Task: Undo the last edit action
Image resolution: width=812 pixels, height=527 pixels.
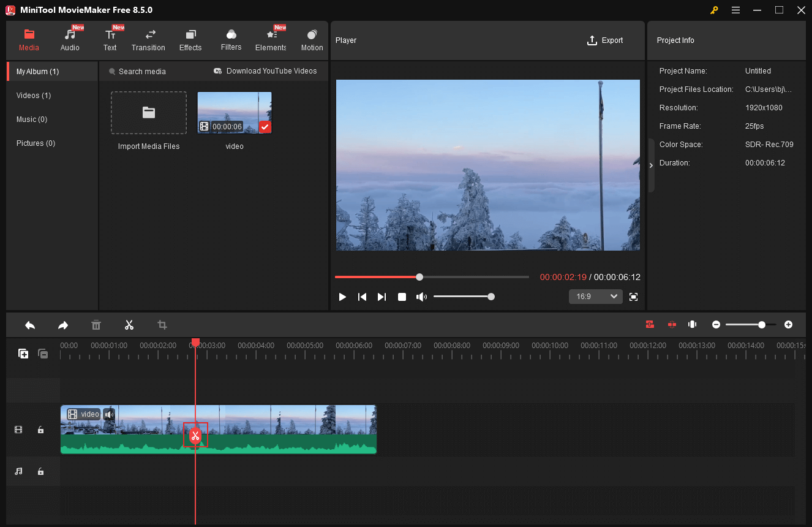Action: [x=29, y=325]
